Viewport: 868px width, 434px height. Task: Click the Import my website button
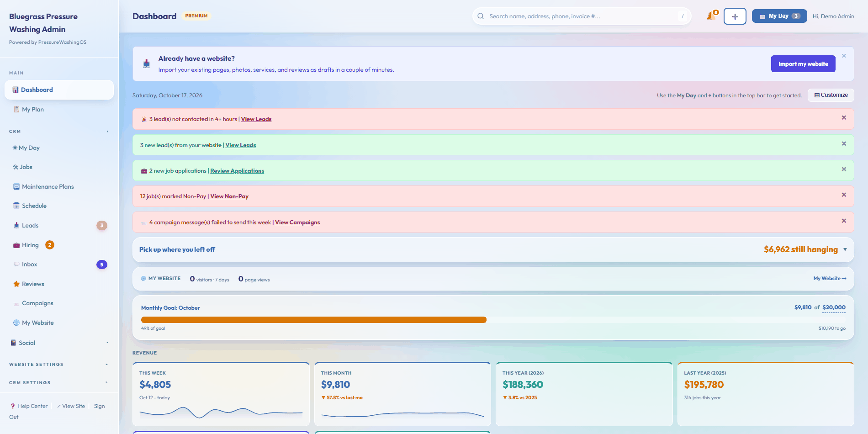[803, 64]
